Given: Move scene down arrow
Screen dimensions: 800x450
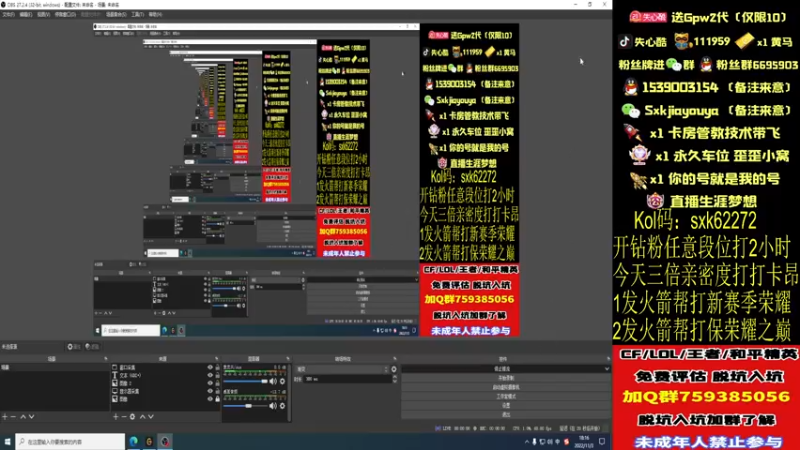Looking at the screenshot, I should coord(32,417).
